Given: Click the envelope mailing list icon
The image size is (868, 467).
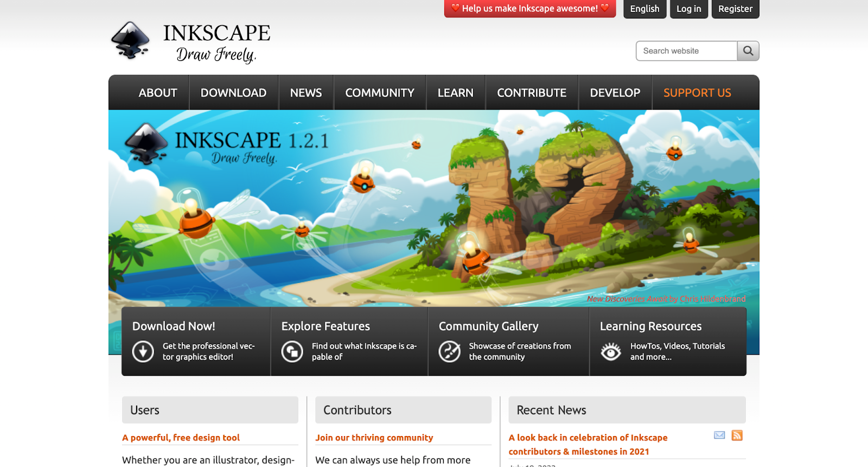Looking at the screenshot, I should (x=719, y=435).
